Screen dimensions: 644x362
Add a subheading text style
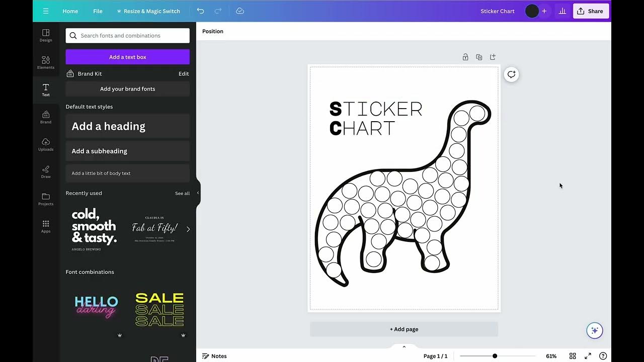128,151
